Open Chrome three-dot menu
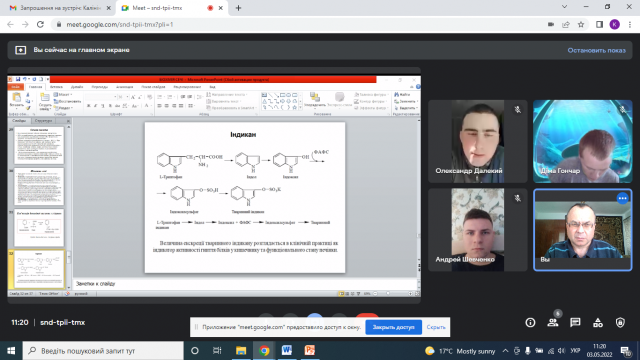The image size is (640, 360). pos(630,24)
